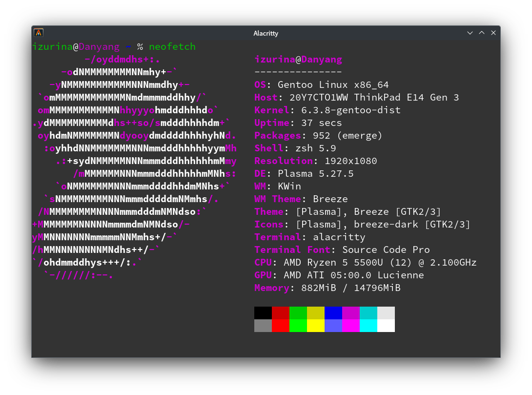Click the Memory usage line
This screenshot has height=395, width=532.
click(x=327, y=288)
